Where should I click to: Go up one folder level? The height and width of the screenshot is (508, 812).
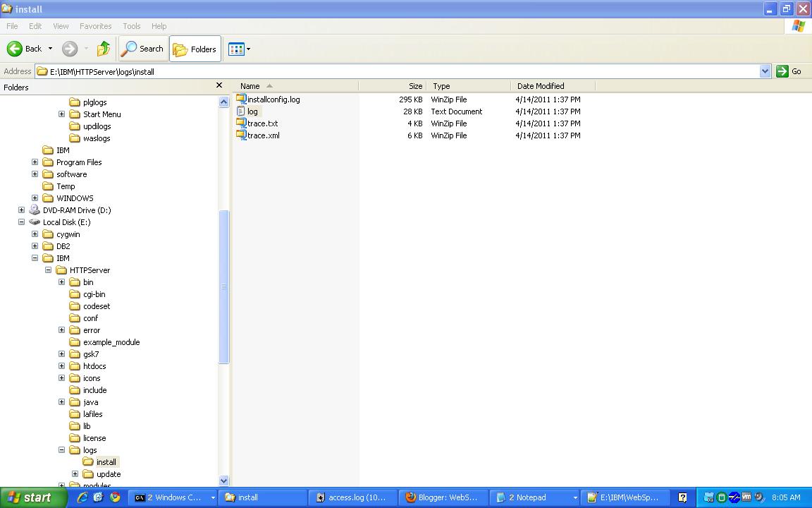[104, 49]
